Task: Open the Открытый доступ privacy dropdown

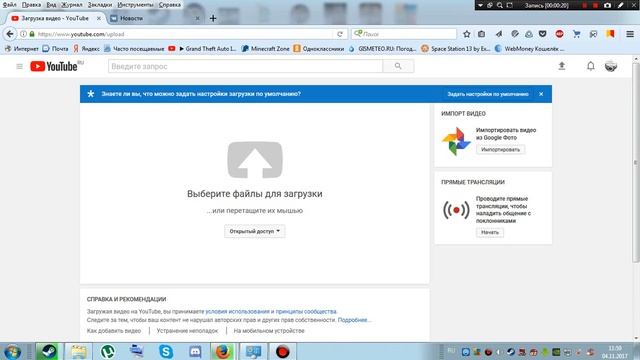Action: 255,231
